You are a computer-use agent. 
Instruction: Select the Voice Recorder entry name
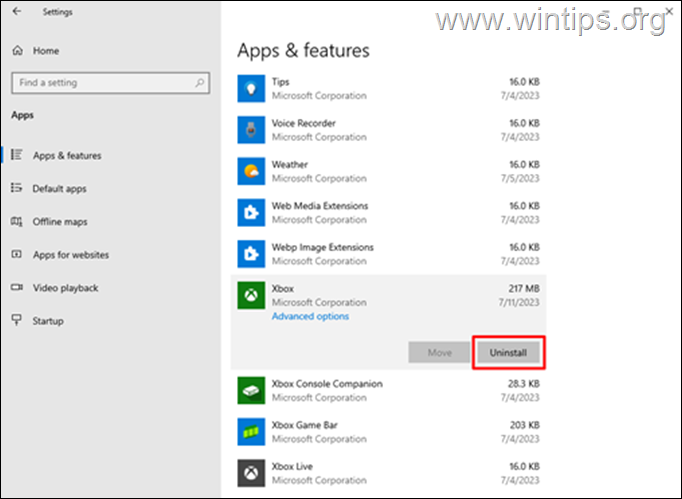click(304, 123)
